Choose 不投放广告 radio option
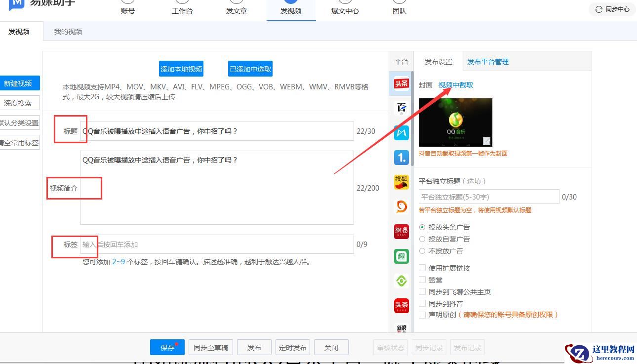Screen dimensions: 637x364 point(422,251)
